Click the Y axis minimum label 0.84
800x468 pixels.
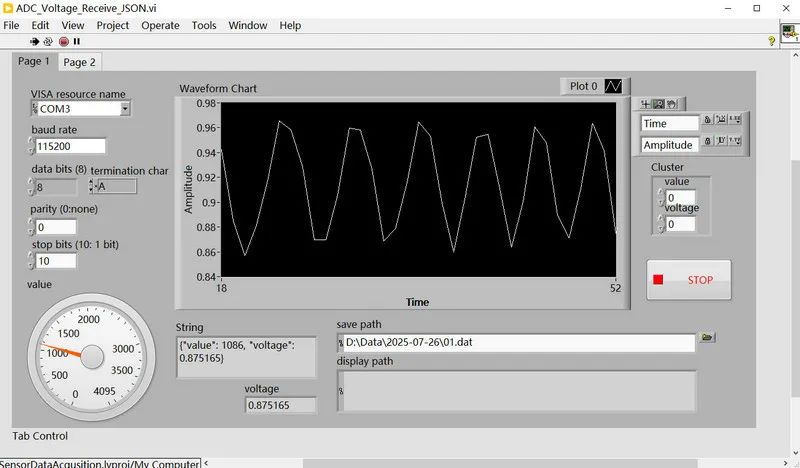(x=206, y=277)
